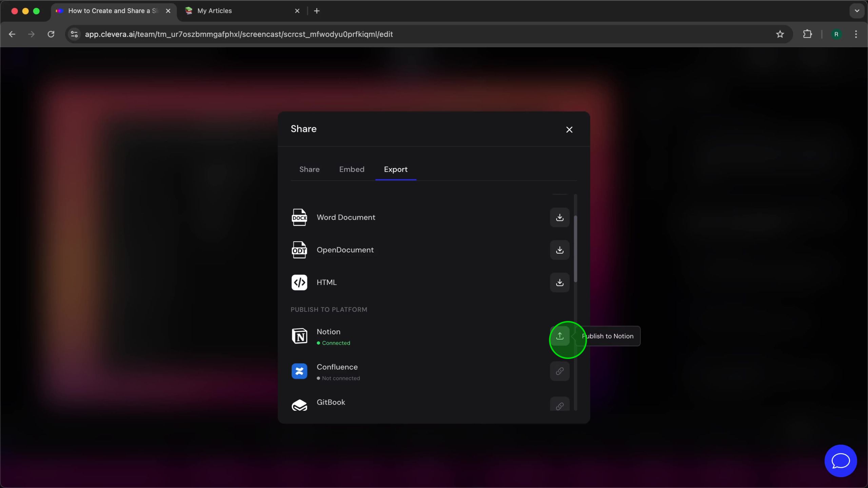This screenshot has width=868, height=488.
Task: Download the Word Document export
Action: click(x=559, y=217)
